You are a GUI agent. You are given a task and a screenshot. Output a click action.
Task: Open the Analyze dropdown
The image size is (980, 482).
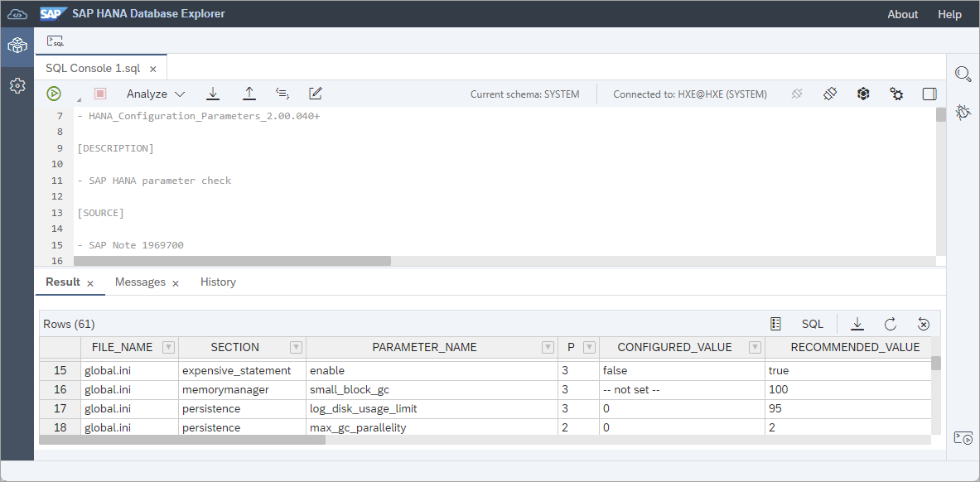[x=156, y=94]
